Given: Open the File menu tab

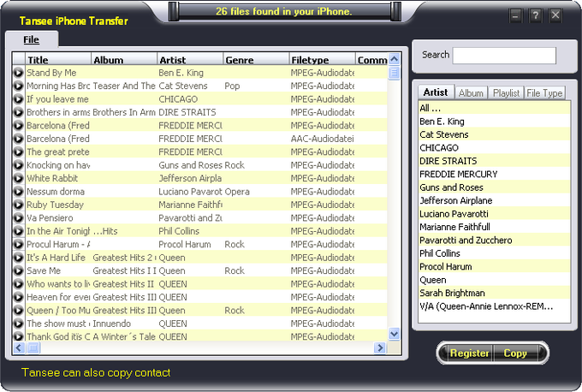Looking at the screenshot, I should pyautogui.click(x=31, y=39).
